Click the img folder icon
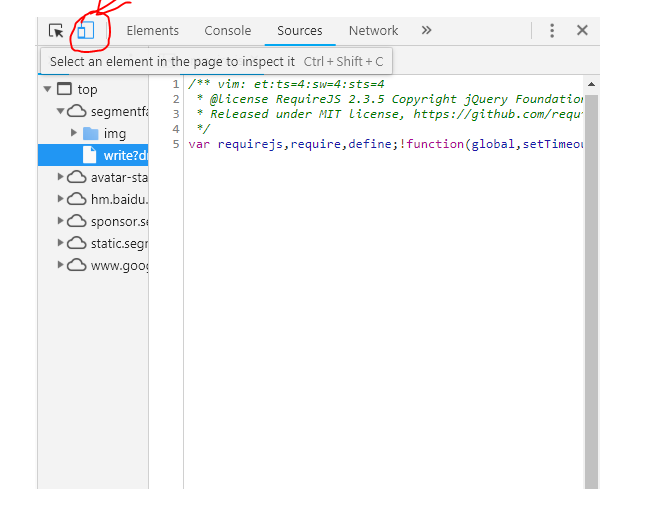Screen dimensions: 647x519 click(90, 133)
